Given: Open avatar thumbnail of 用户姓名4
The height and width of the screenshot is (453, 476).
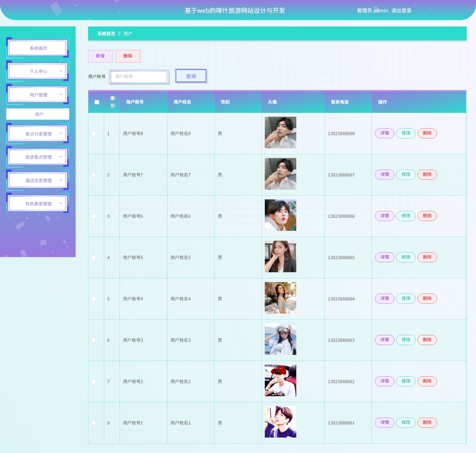Looking at the screenshot, I should [280, 298].
